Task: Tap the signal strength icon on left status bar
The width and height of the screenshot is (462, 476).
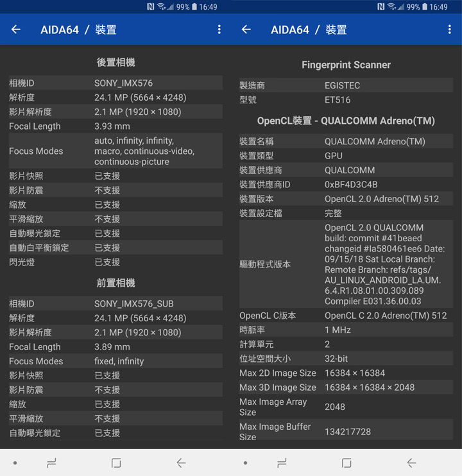Action: pos(171,6)
